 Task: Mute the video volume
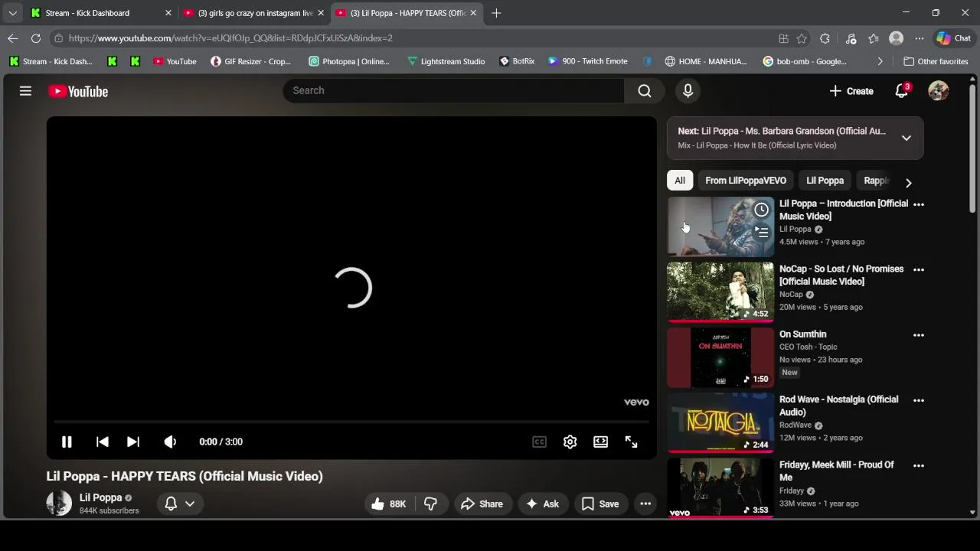coord(170,442)
